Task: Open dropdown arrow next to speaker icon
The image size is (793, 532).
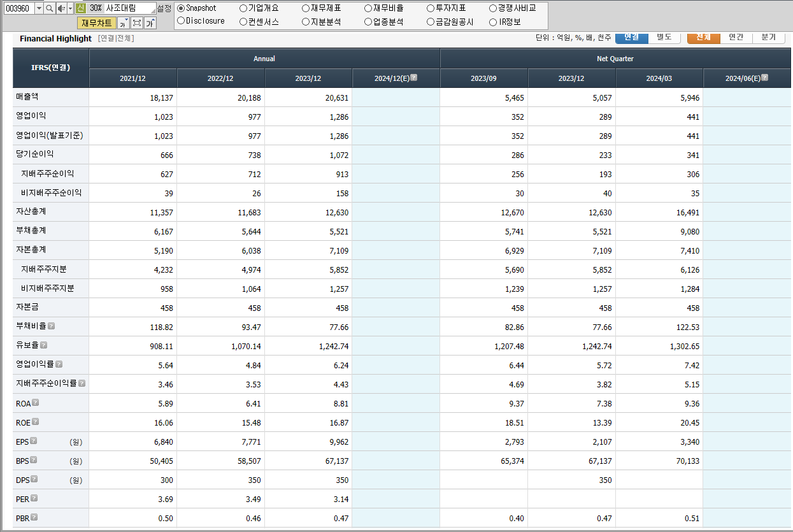Action: tap(70, 8)
